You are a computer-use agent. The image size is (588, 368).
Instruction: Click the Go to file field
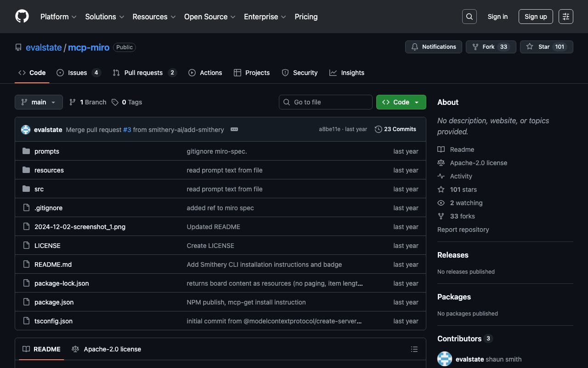(326, 102)
